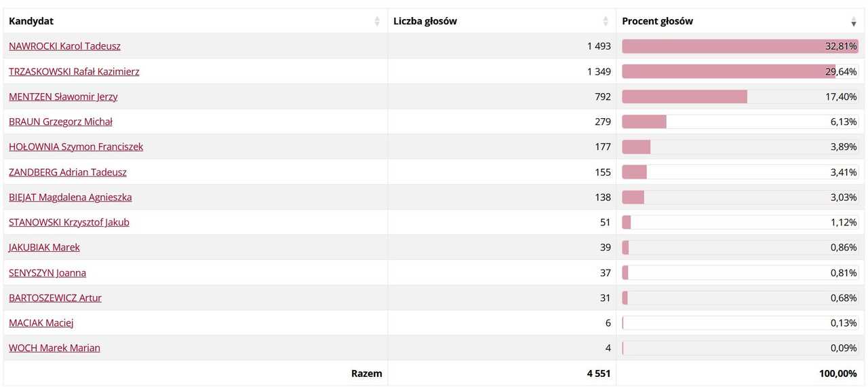Open HOŁOWNIA Szymon Franciszek link
The width and height of the screenshot is (868, 387).
(x=76, y=147)
